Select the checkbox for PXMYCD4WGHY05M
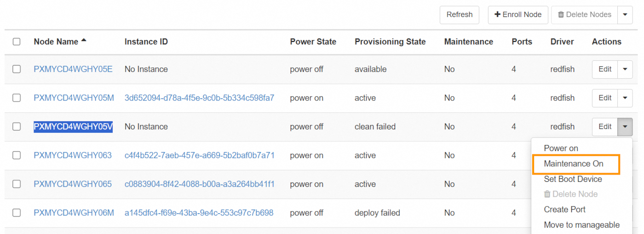The width and height of the screenshot is (644, 234). (17, 98)
